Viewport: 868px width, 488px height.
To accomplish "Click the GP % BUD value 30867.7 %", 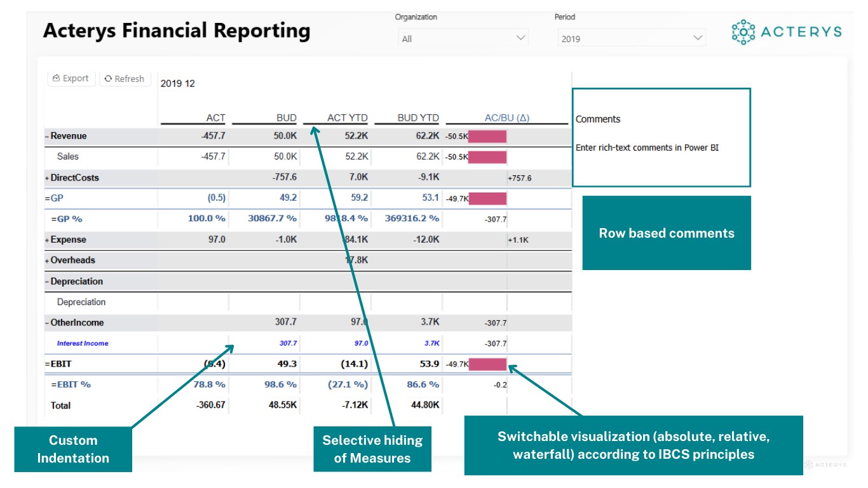I will pyautogui.click(x=272, y=219).
